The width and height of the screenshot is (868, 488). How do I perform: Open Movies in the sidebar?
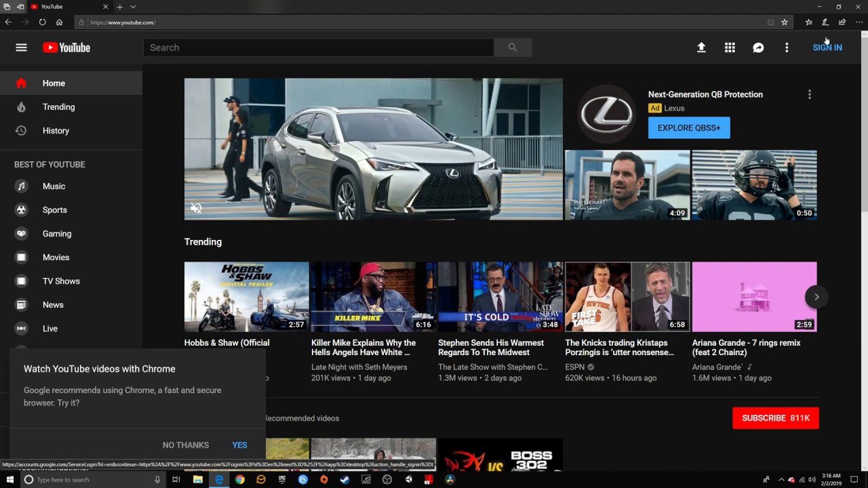[x=71, y=258]
